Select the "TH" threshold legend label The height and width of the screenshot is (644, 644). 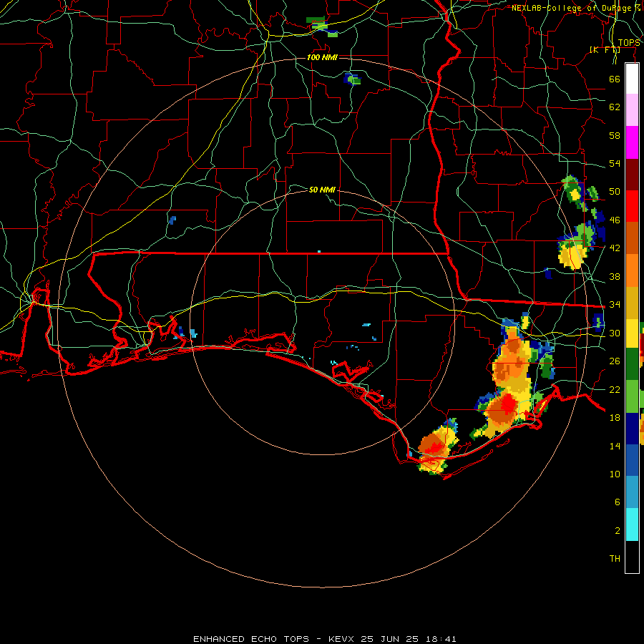pyautogui.click(x=615, y=559)
